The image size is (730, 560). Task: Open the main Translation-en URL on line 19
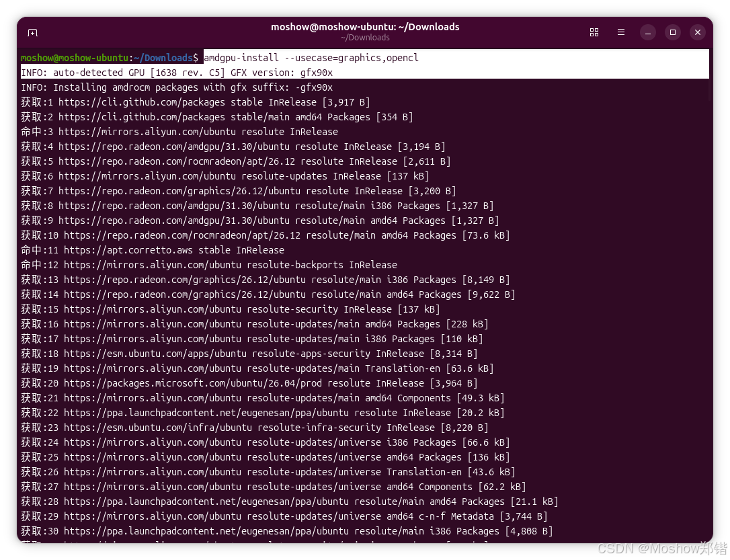point(153,368)
